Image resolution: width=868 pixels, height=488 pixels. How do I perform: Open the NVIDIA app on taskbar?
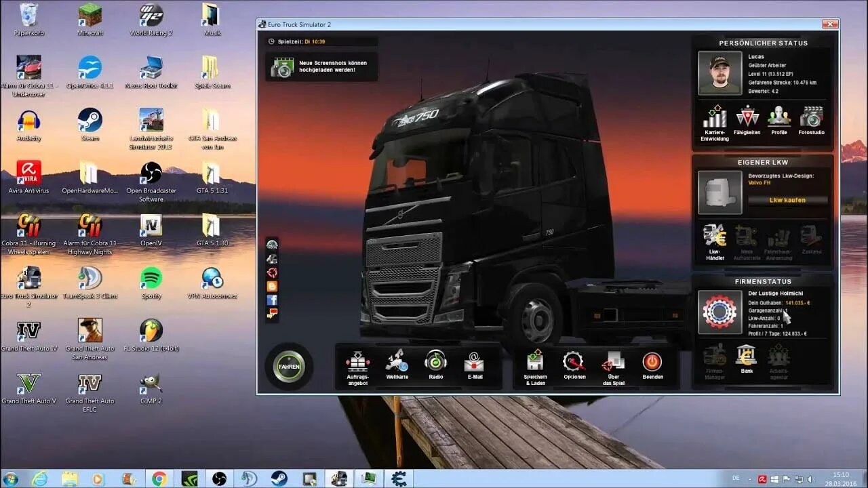tap(189, 479)
